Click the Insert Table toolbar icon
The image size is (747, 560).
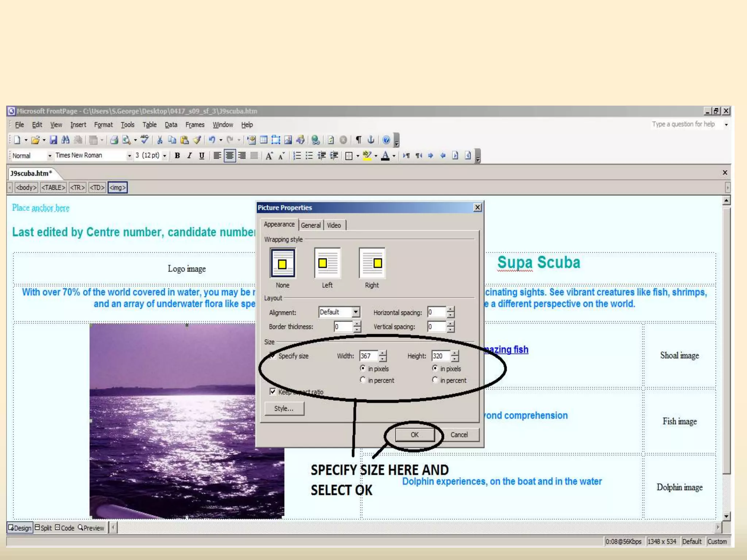click(264, 140)
